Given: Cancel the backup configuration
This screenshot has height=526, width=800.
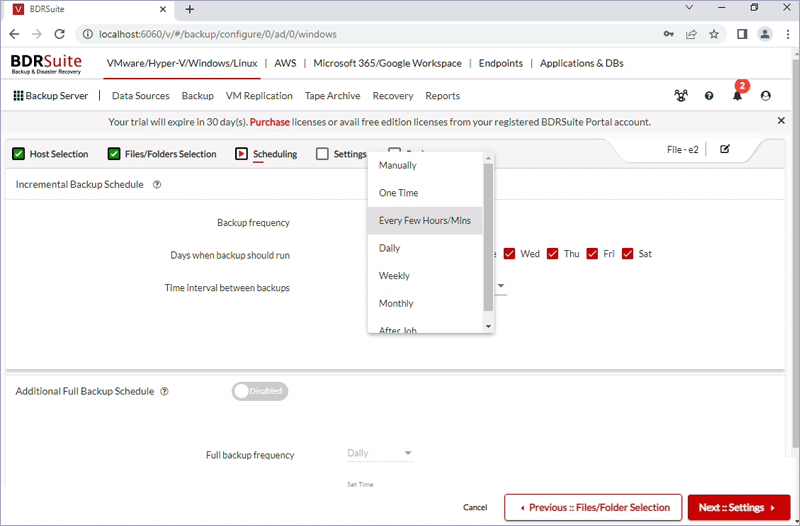Looking at the screenshot, I should (475, 508).
